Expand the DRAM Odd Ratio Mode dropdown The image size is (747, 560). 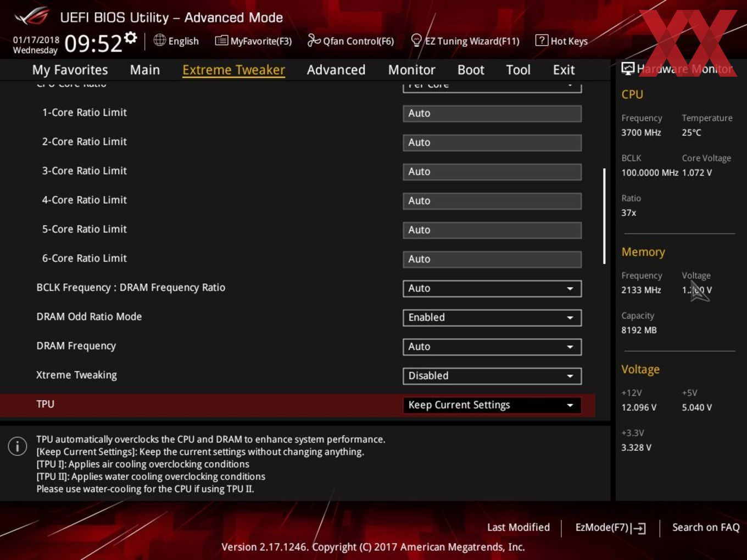point(492,317)
